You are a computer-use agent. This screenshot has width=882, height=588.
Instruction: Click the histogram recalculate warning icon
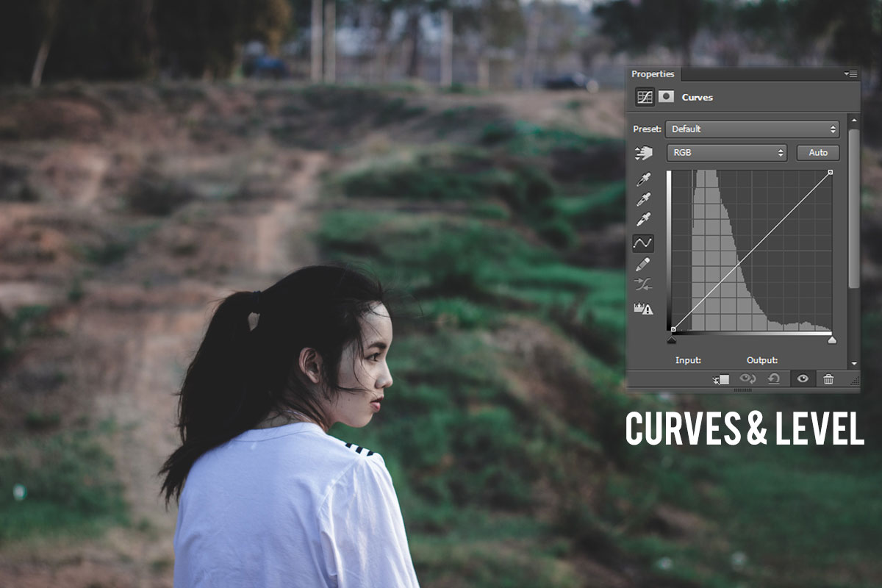(x=644, y=309)
